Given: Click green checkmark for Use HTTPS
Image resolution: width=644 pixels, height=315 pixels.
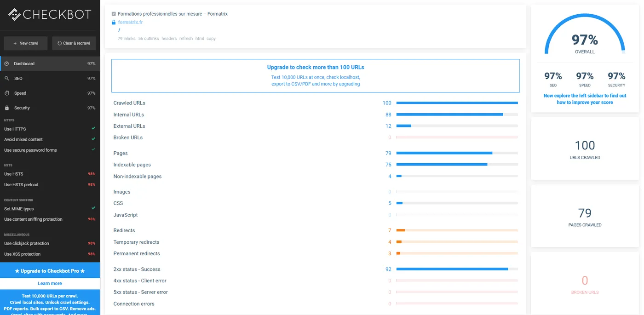Looking at the screenshot, I should pos(93,129).
